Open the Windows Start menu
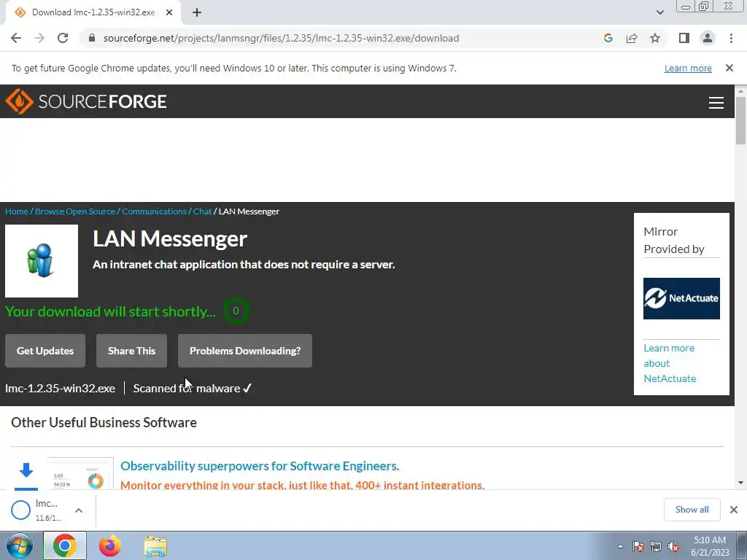This screenshot has width=747, height=560. click(20, 545)
